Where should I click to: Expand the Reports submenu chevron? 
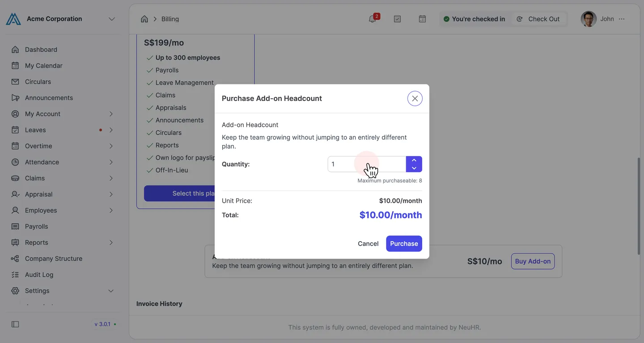pyautogui.click(x=111, y=243)
